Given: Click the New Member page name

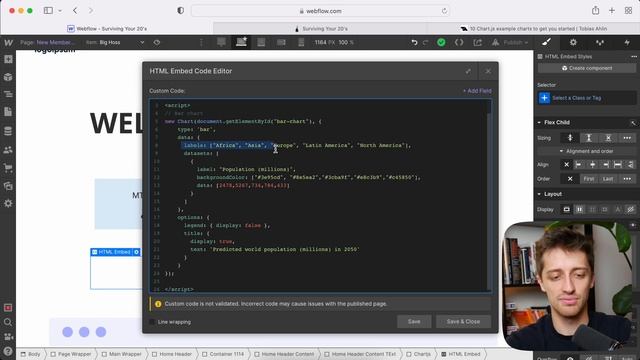Looking at the screenshot, I should [56, 42].
